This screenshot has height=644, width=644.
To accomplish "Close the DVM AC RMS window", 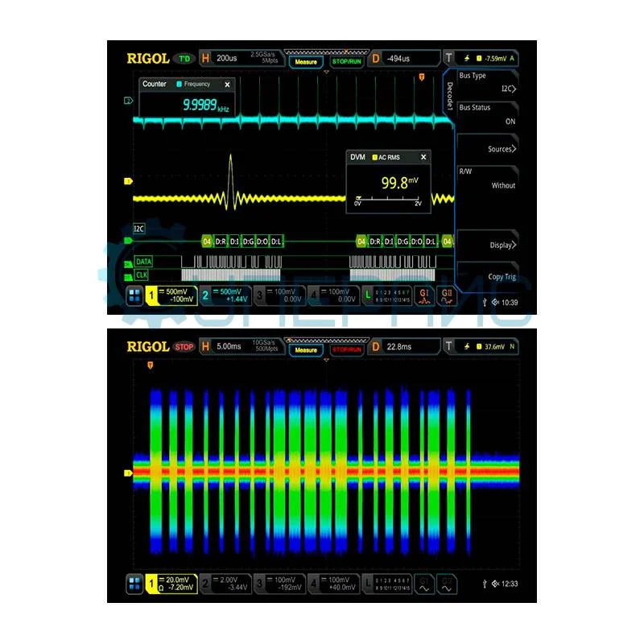I will (423, 157).
